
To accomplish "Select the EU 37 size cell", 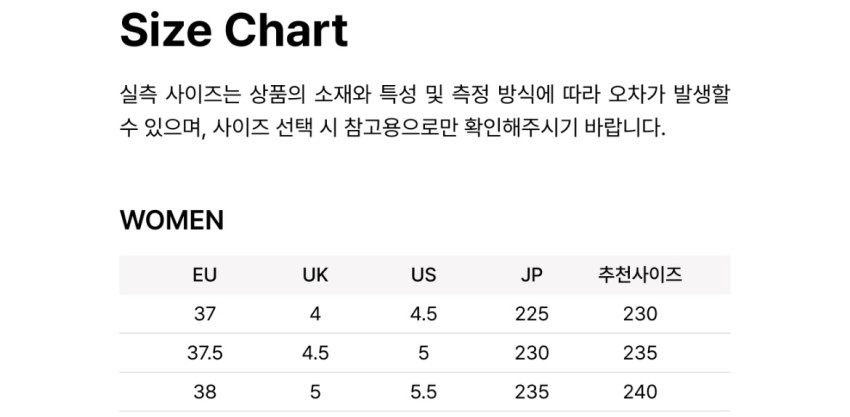I will (x=205, y=314).
